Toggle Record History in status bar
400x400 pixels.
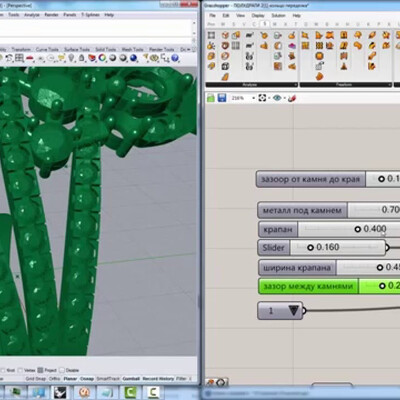point(158,379)
